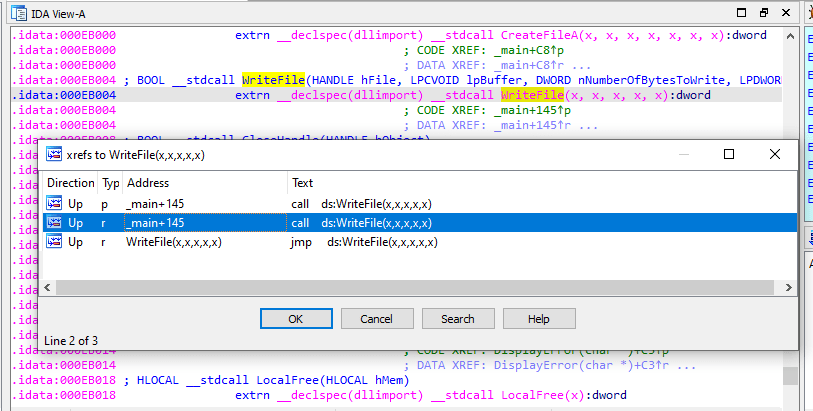Select the WriteFile(x,x,x,x,x) jmp xref row
The width and height of the screenshot is (813, 411).
click(300, 241)
